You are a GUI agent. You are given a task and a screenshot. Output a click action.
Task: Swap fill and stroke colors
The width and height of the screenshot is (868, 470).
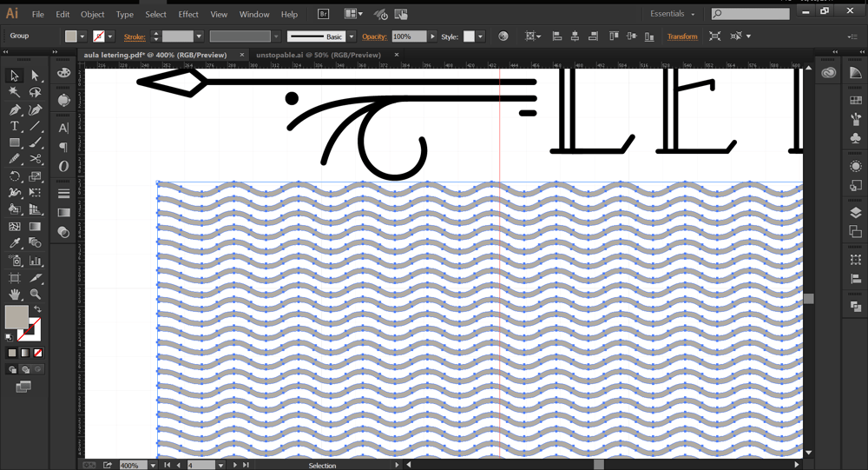click(37, 309)
